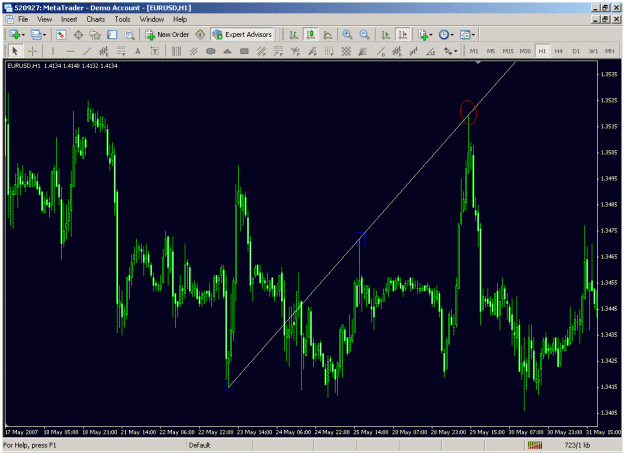Image resolution: width=625 pixels, height=453 pixels.
Task: Switch to H4 timeframe
Action: [559, 51]
